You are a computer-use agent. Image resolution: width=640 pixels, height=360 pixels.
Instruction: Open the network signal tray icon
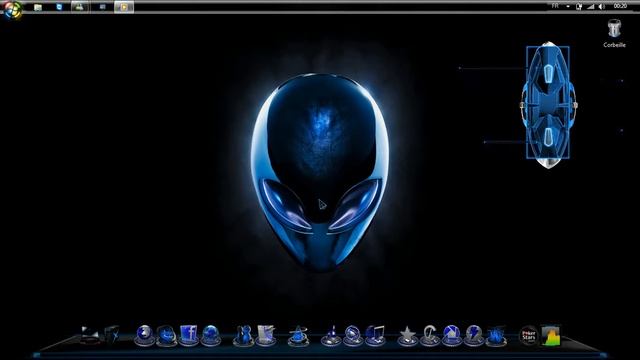click(x=590, y=7)
